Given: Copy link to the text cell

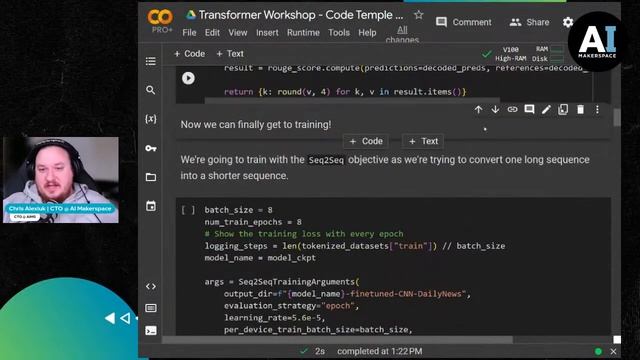Looking at the screenshot, I should click(512, 109).
